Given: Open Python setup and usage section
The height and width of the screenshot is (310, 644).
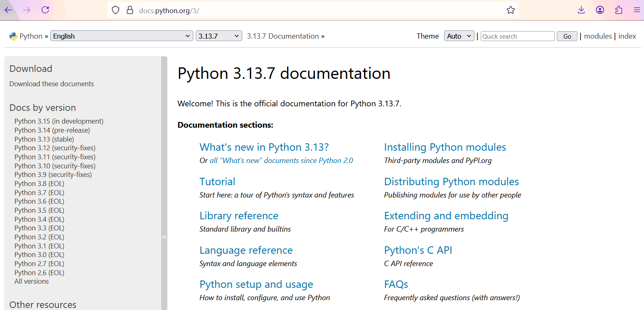Looking at the screenshot, I should click(x=256, y=285).
